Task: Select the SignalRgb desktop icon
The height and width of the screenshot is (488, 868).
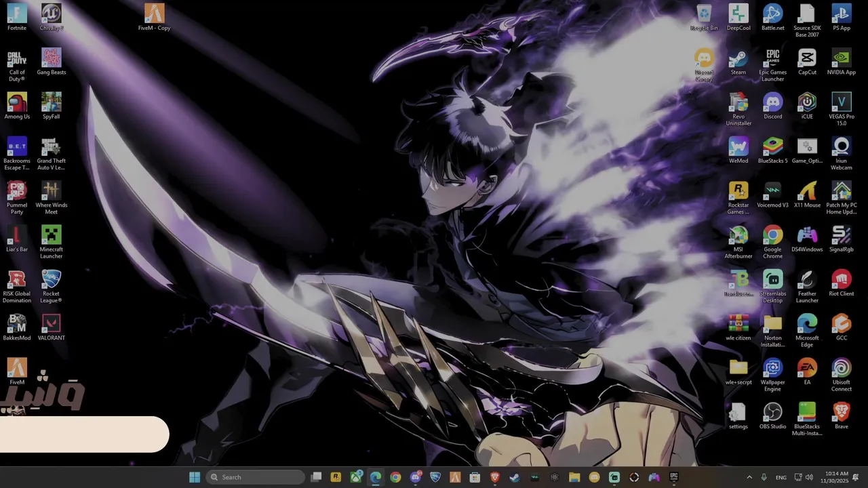Action: [842, 239]
